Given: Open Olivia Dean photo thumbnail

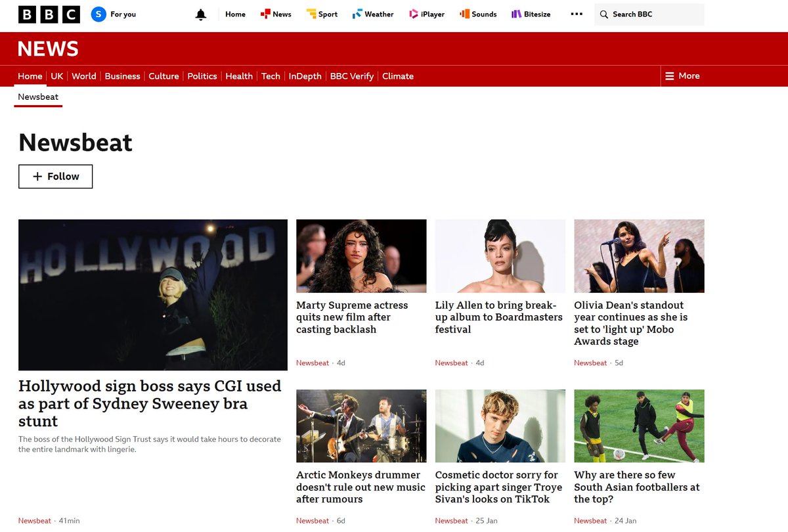Looking at the screenshot, I should point(639,256).
